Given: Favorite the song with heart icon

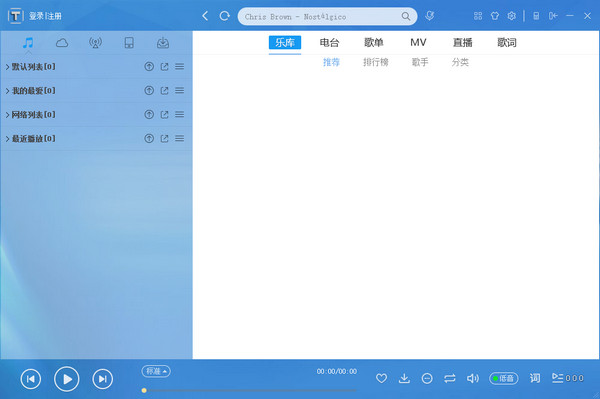Looking at the screenshot, I should [x=381, y=378].
